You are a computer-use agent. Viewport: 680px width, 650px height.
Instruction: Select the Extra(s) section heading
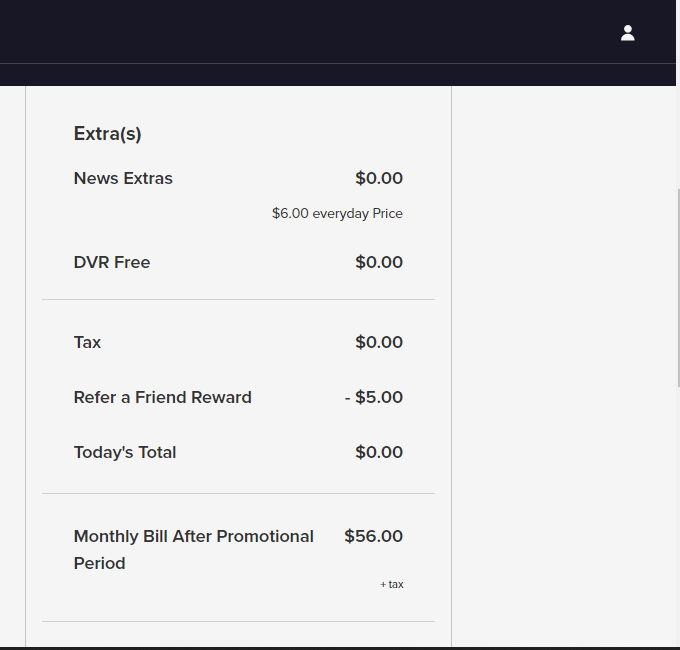(x=108, y=133)
